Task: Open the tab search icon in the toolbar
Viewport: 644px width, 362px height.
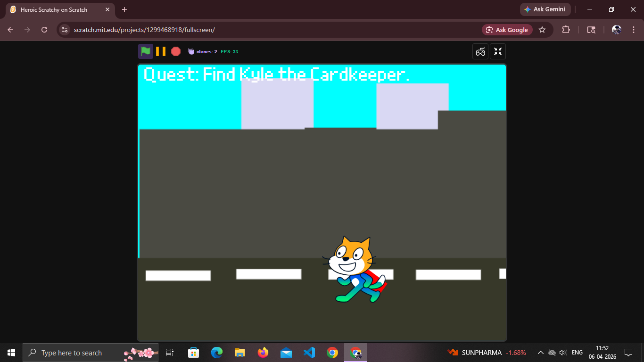Action: pos(591,30)
